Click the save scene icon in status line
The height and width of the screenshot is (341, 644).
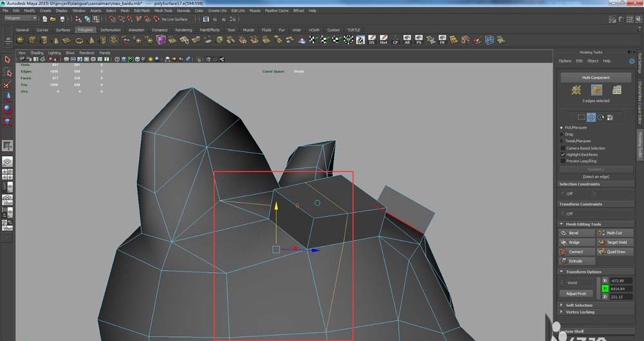click(61, 19)
